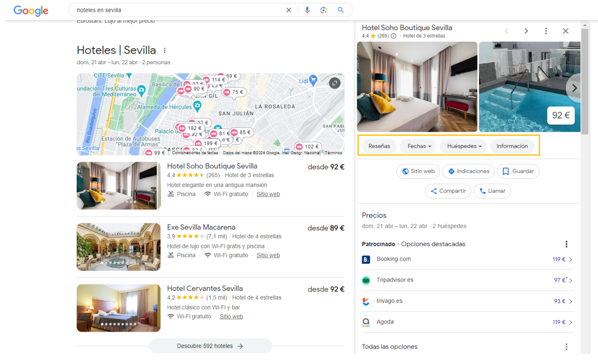The image size is (598, 364).
Task: Switch to the Reseñas tab
Action: point(379,146)
